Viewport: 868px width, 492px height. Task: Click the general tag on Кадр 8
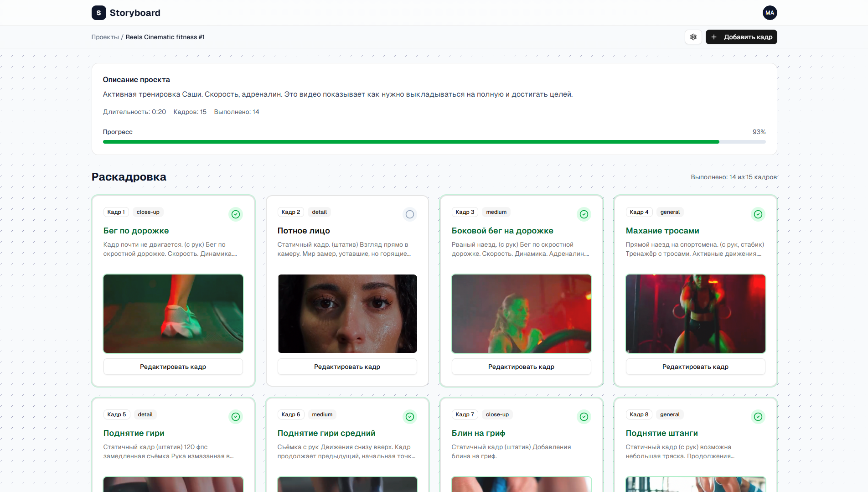(x=670, y=414)
